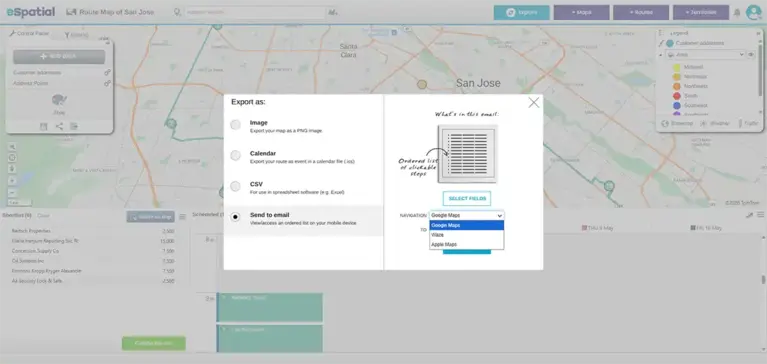
Task: Click the Add data button
Action: tap(59, 56)
